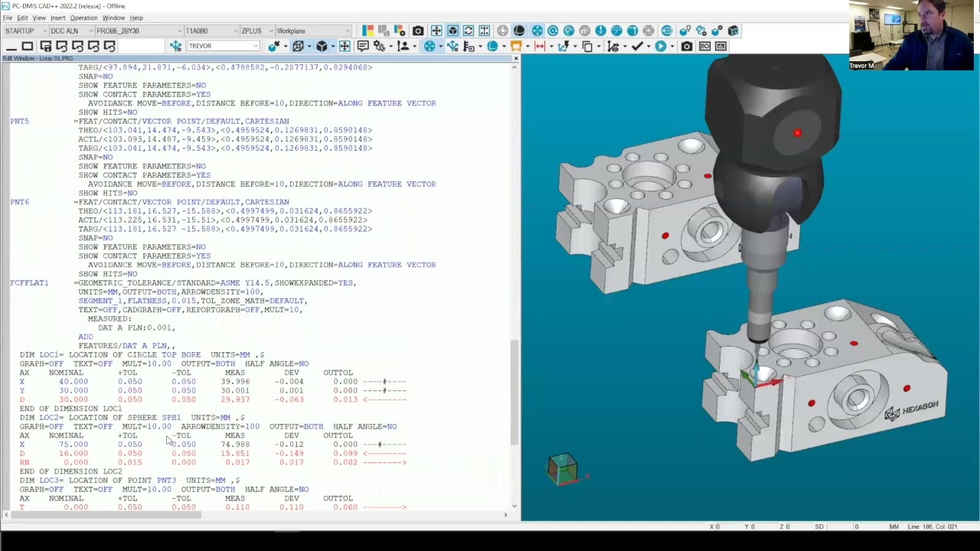
Task: Toggle the highlighted blue circle button in second toolbar
Action: click(430, 46)
